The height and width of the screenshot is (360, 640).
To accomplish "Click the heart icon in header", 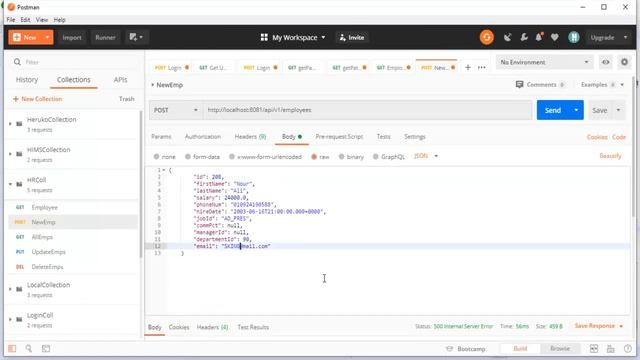I will click(x=555, y=37).
